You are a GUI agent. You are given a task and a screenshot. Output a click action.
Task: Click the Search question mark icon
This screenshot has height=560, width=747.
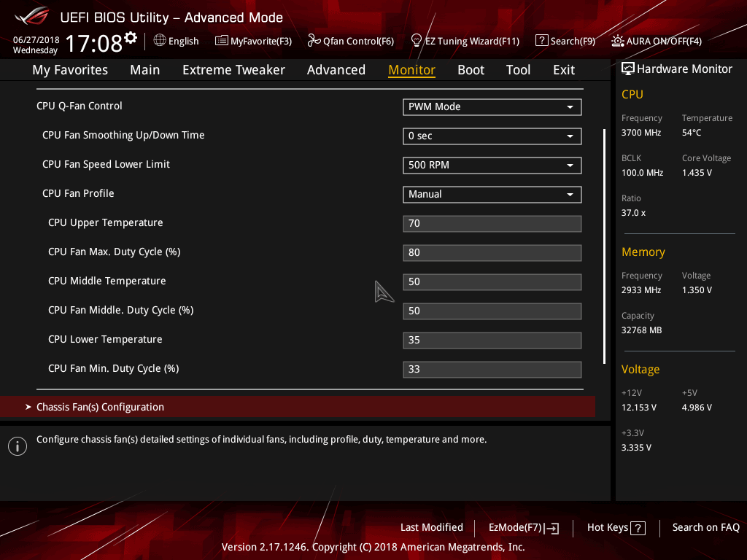tap(542, 41)
